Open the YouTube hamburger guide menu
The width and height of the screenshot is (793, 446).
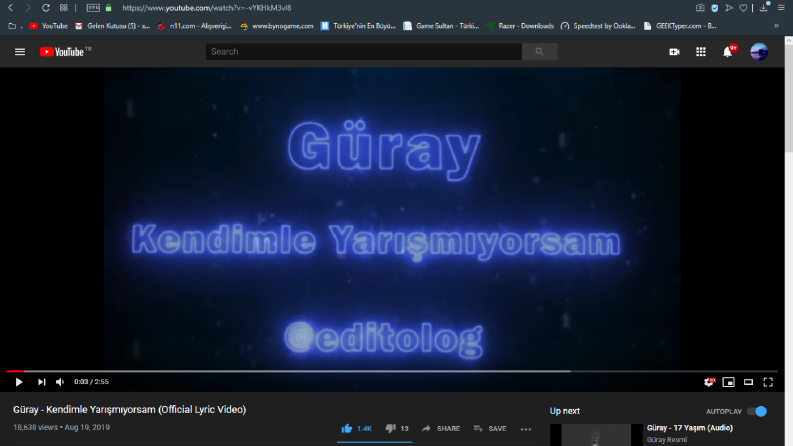tap(20, 52)
